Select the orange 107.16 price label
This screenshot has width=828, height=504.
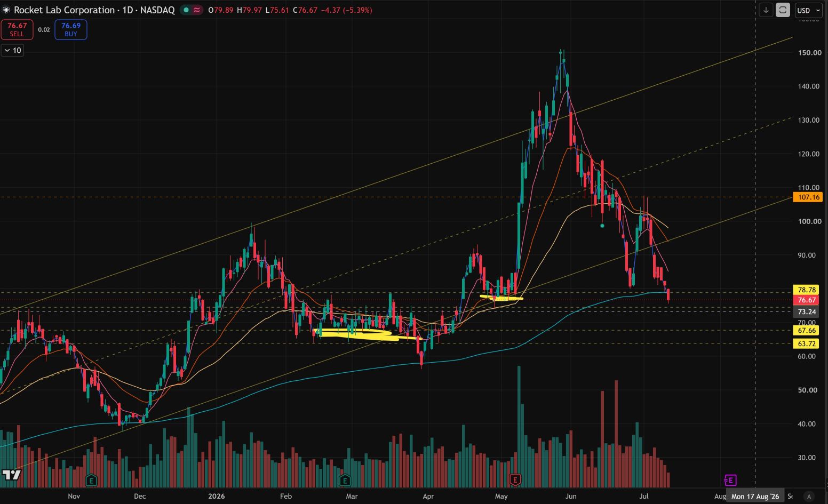(808, 197)
